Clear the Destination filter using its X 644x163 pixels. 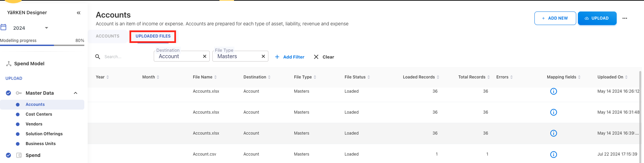(x=205, y=56)
